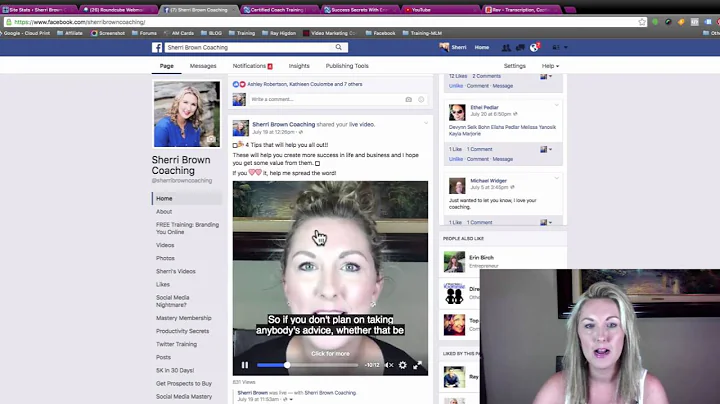Open Michael Widger's profile name link
Viewport: 720px width, 404px height.
point(489,181)
